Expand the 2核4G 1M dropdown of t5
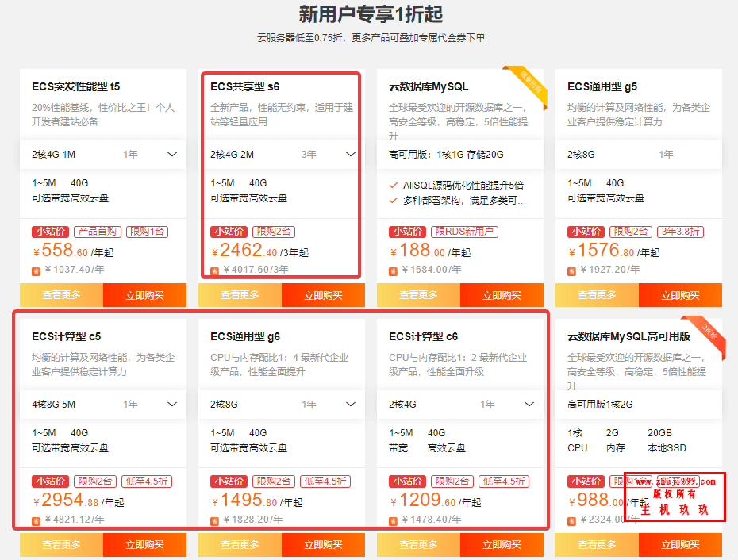Image resolution: width=738 pixels, height=560 pixels. 103,155
